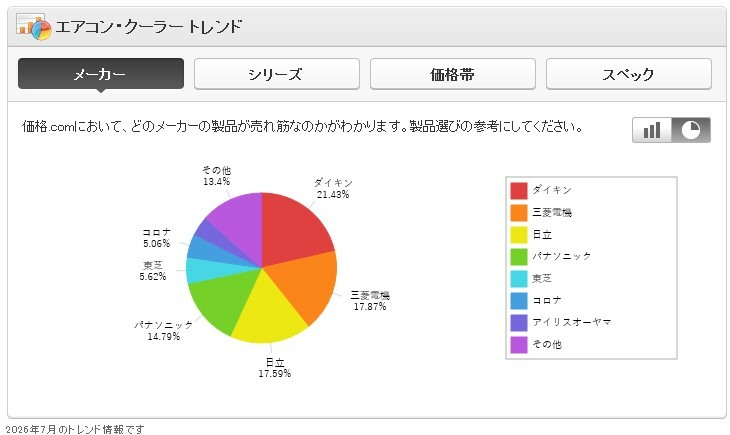Click yellow 日立 legend swatch
This screenshot has height=435, width=730.
tap(519, 235)
